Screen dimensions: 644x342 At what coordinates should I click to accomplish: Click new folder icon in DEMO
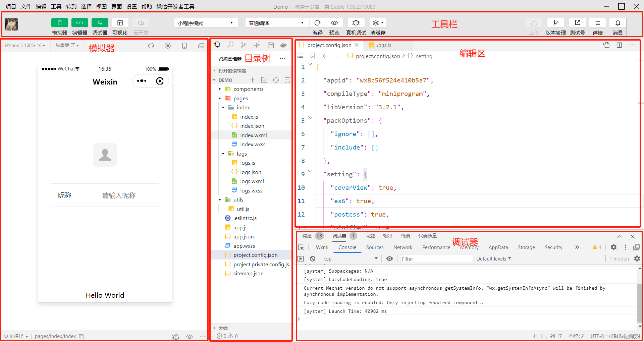coord(264,80)
